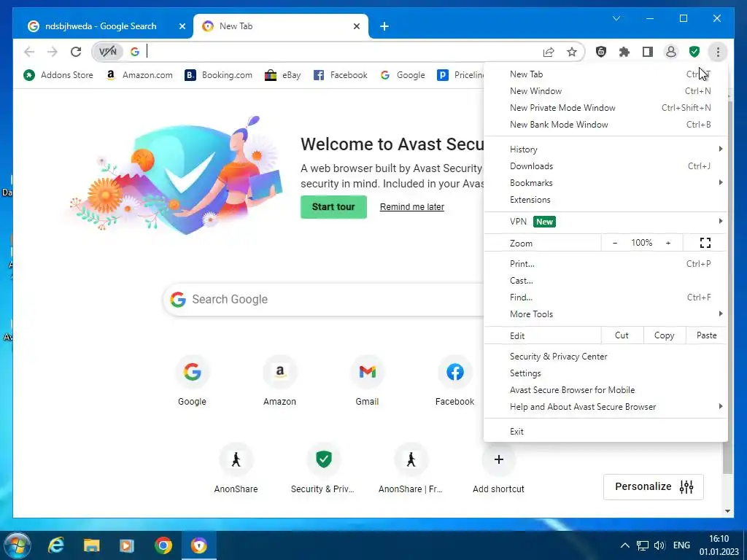This screenshot has width=747, height=560.
Task: Share this page icon in address bar
Action: point(549,52)
